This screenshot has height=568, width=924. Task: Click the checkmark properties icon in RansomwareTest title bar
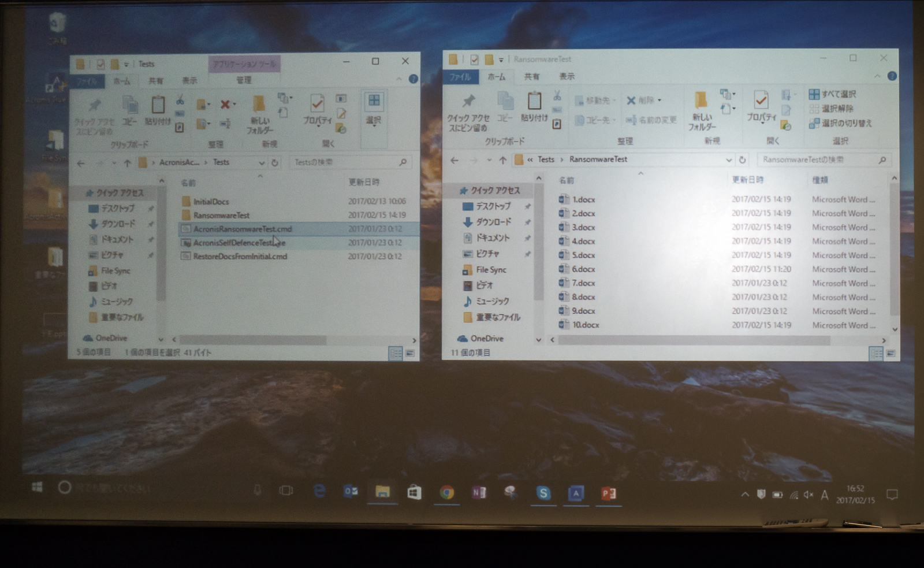474,60
